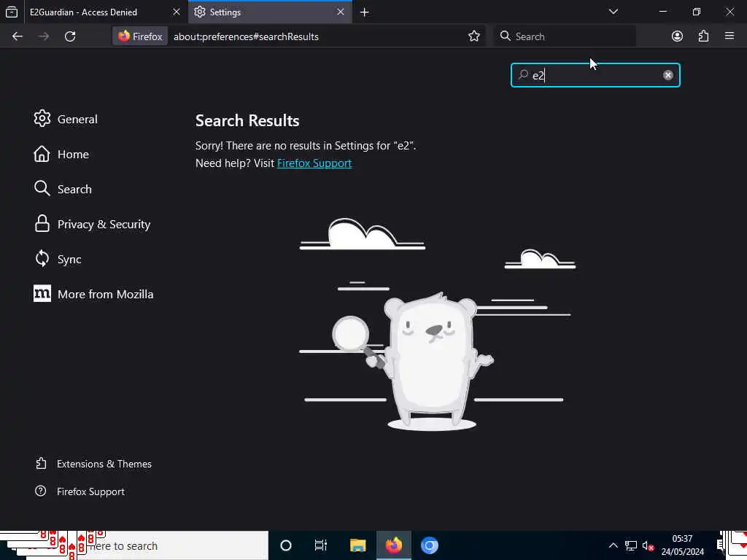
Task: Open Privacy & Security settings category
Action: [93, 225]
